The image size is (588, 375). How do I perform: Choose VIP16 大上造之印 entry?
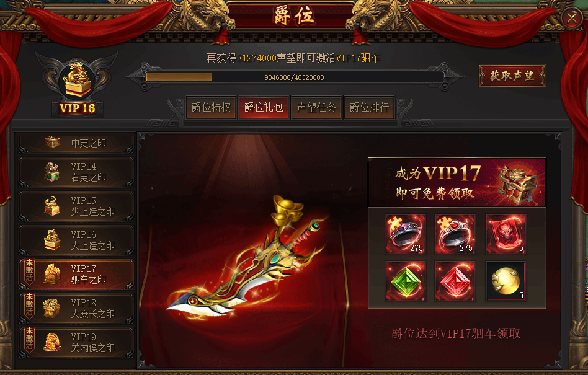pyautogui.click(x=76, y=240)
